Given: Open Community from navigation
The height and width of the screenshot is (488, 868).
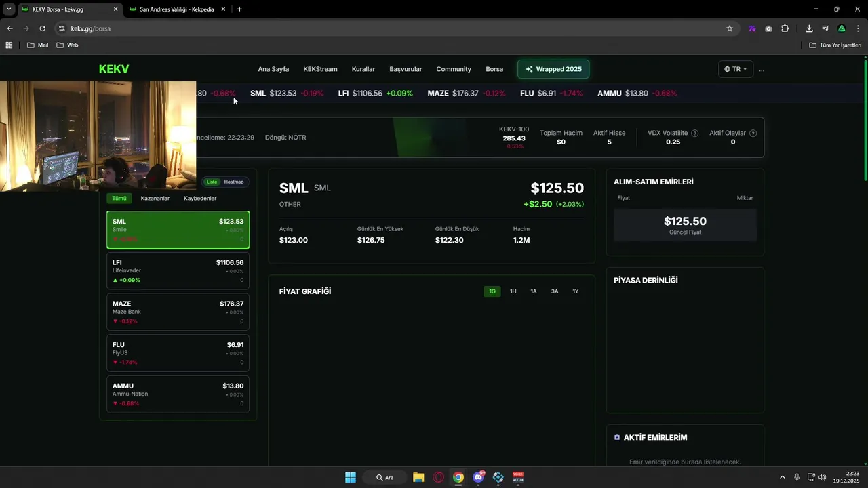Looking at the screenshot, I should click(454, 69).
